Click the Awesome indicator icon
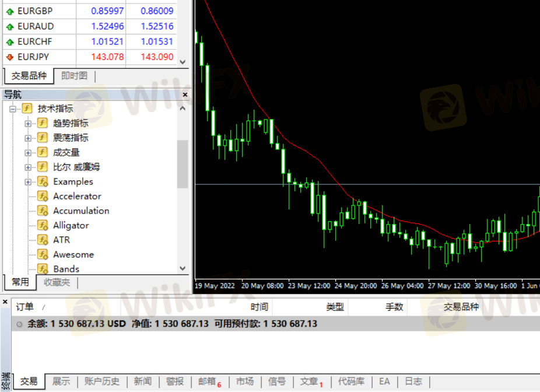The image size is (540, 392). [x=43, y=254]
